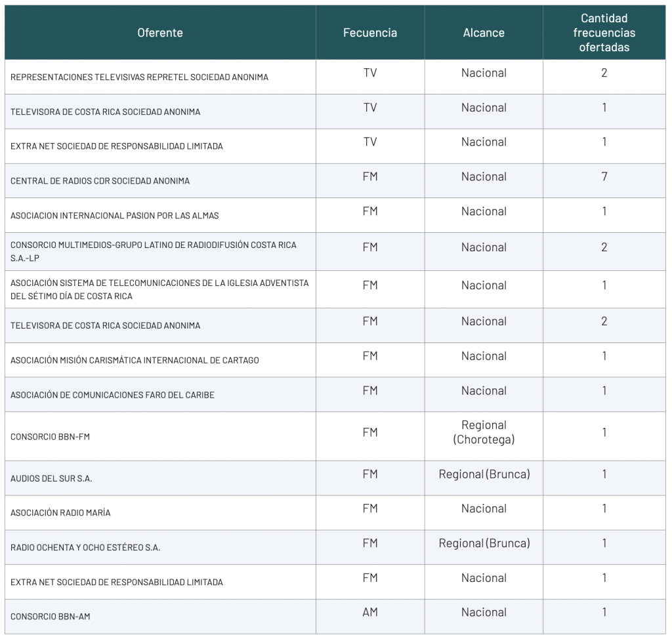Image resolution: width=672 pixels, height=639 pixels.
Task: Click Asociación Misión Carismática Internacional de Cartago
Action: pos(135,360)
